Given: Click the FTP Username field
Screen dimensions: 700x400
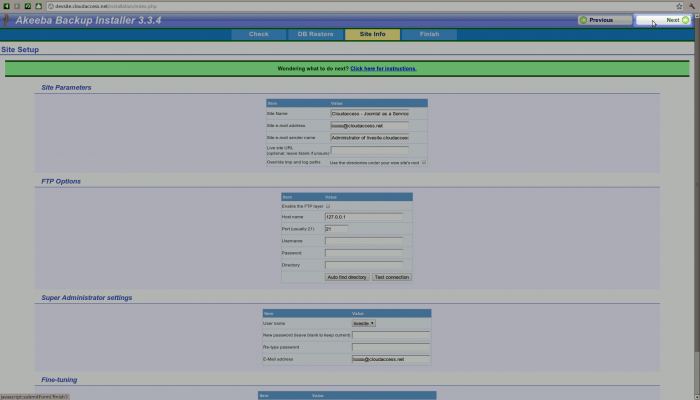Looking at the screenshot, I should coord(364,241).
